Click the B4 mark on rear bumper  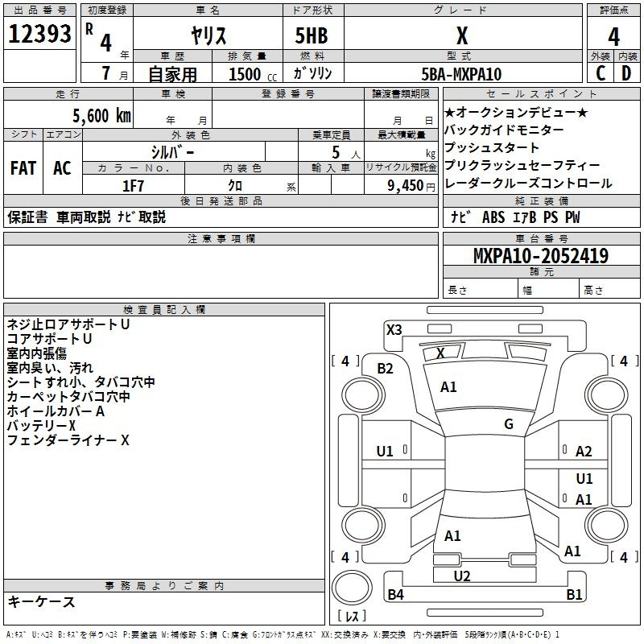pyautogui.click(x=395, y=595)
